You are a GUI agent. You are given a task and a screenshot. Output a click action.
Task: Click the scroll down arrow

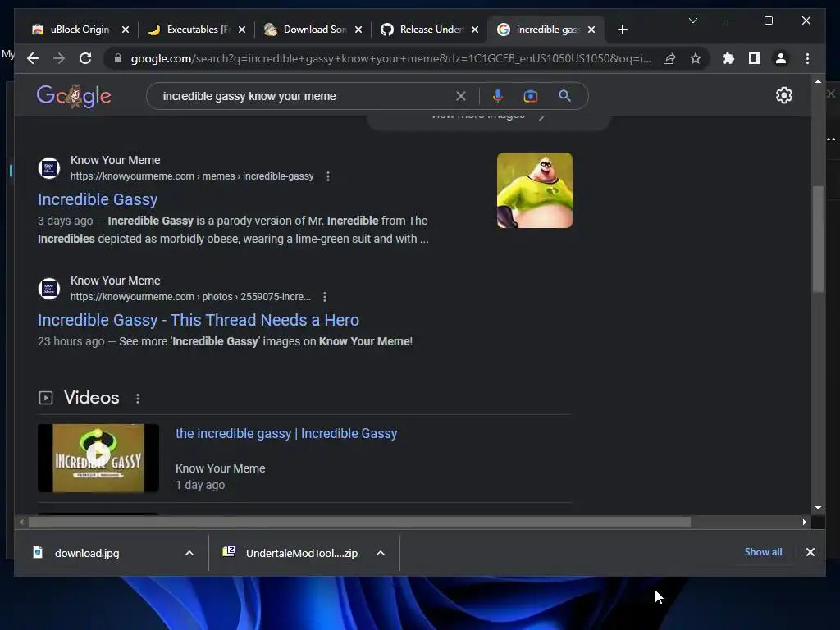tap(818, 507)
